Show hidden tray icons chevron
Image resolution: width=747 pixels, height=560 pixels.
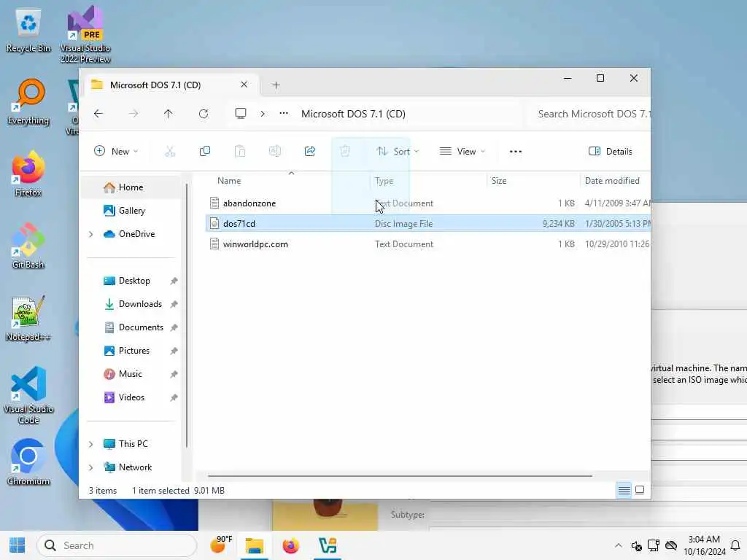click(x=618, y=545)
